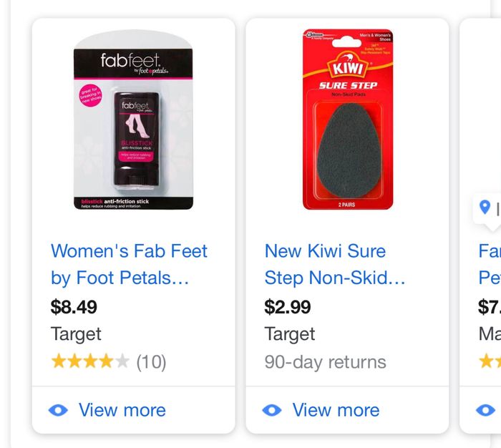
Task: Select View more on the Kiwi card
Action: (336, 410)
